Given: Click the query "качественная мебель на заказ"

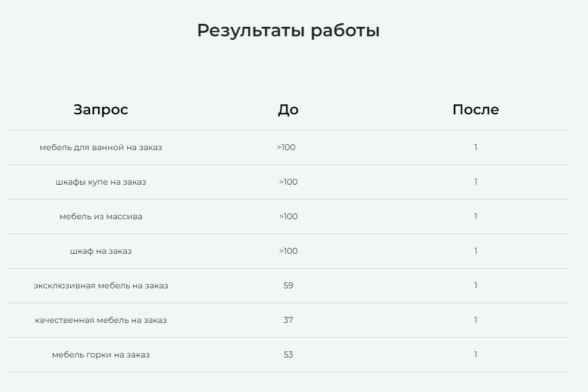Looking at the screenshot, I should [101, 320].
